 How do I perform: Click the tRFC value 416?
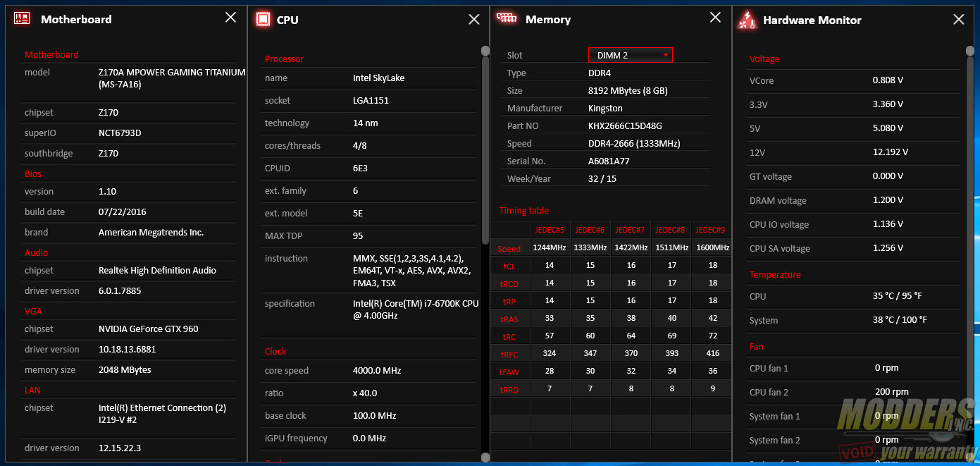712,353
